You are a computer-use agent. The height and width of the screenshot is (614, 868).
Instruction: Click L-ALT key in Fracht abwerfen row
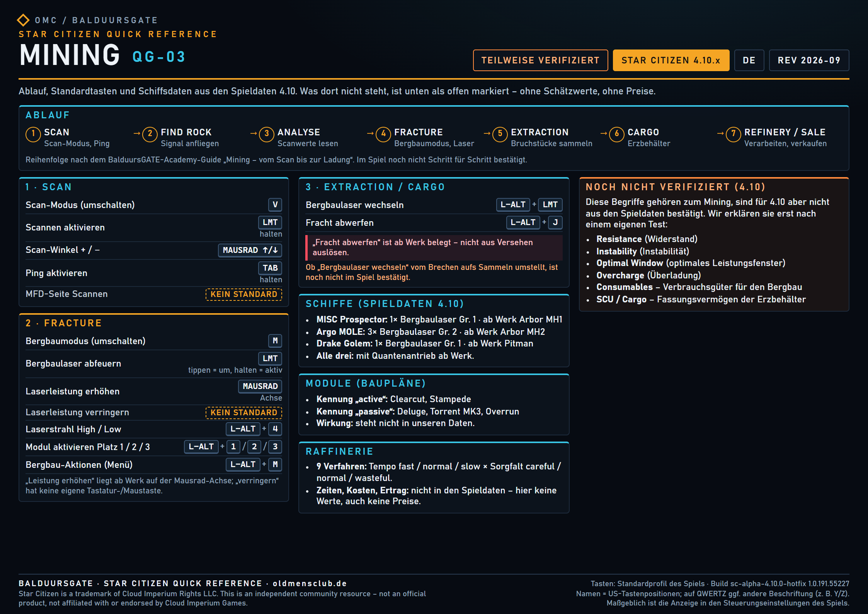click(x=523, y=222)
